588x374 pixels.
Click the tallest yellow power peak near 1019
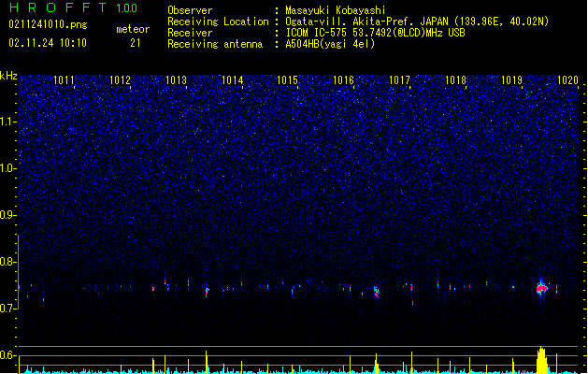541,360
